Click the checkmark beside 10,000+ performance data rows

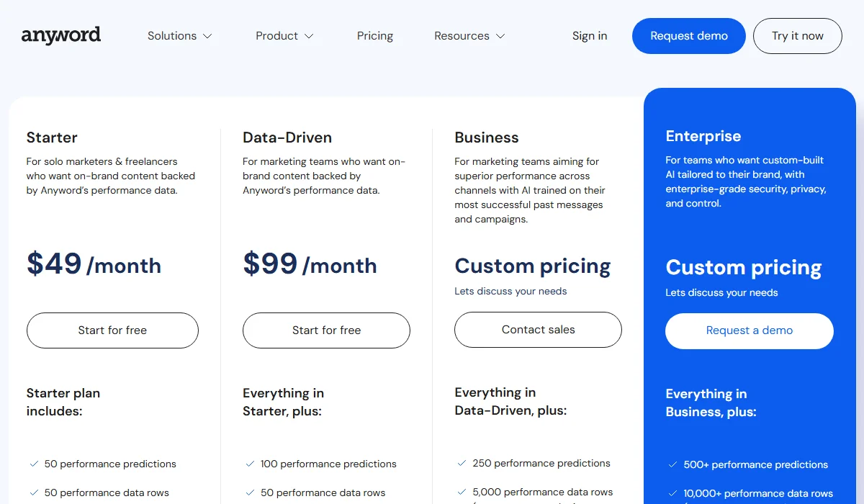tap(672, 493)
